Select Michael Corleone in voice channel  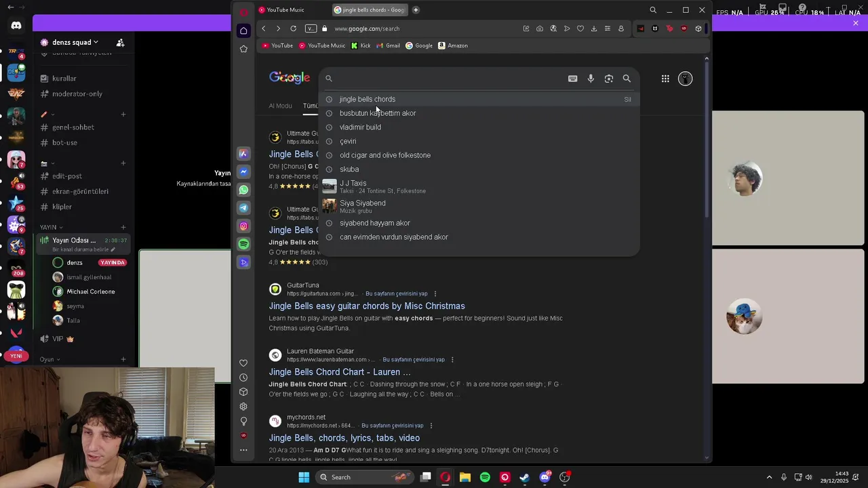(90, 291)
